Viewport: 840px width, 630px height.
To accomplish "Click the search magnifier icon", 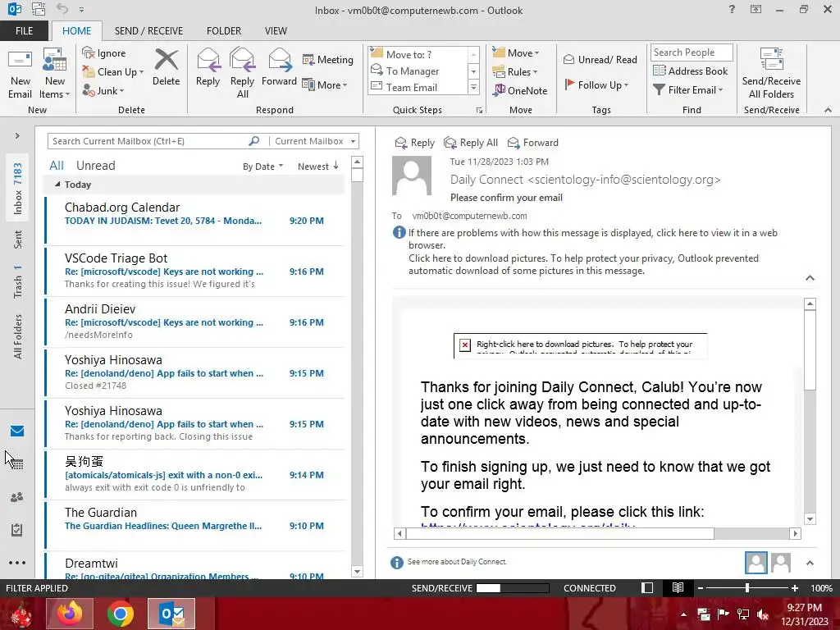I will (254, 141).
